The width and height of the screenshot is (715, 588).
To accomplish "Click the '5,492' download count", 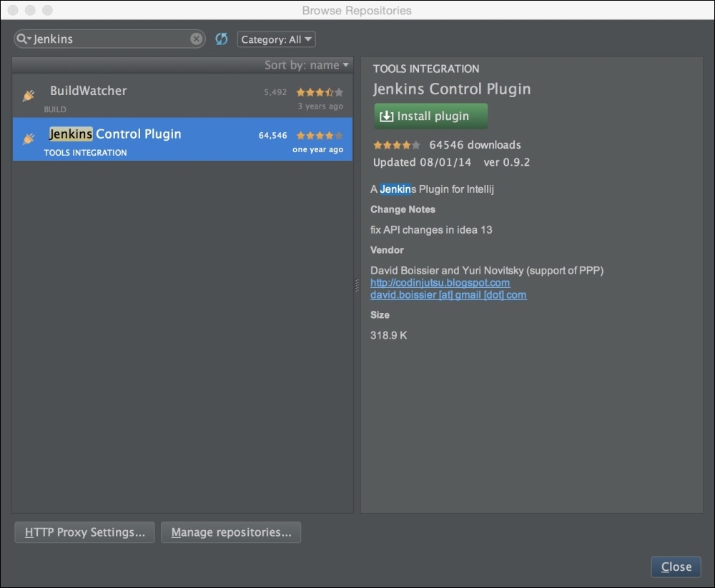I will [275, 92].
